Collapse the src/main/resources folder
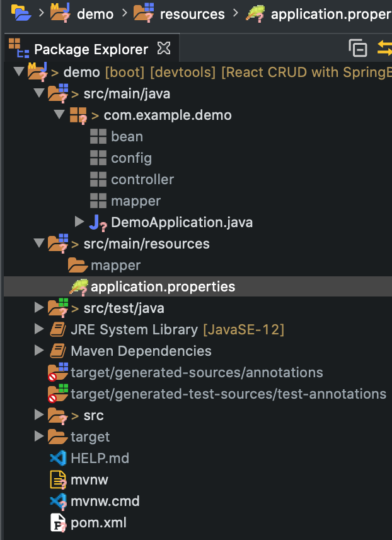This screenshot has width=392, height=540. pyautogui.click(x=39, y=243)
